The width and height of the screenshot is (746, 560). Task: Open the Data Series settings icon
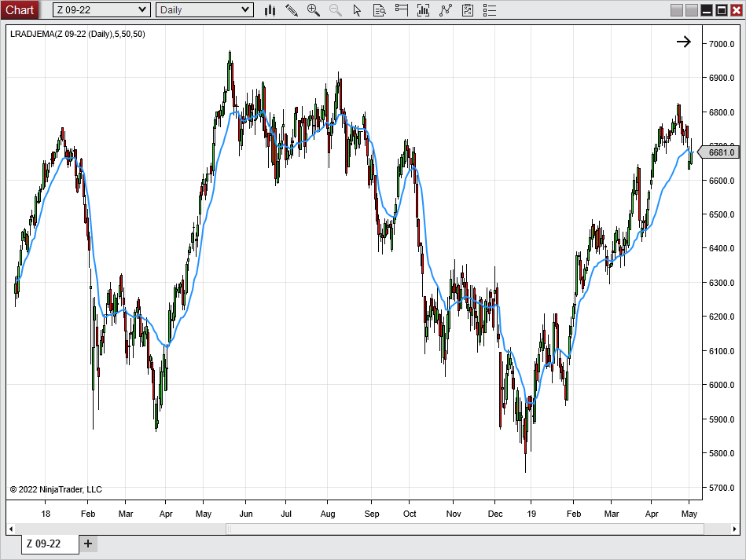point(379,10)
